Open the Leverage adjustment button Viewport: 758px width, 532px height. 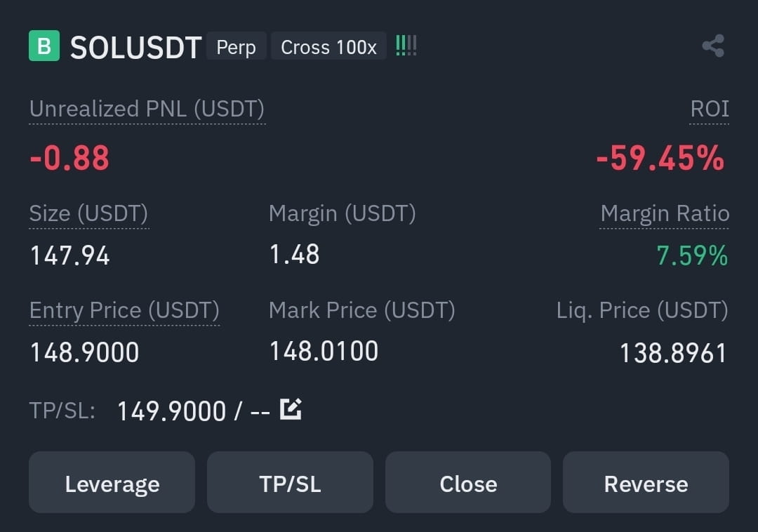click(112, 482)
